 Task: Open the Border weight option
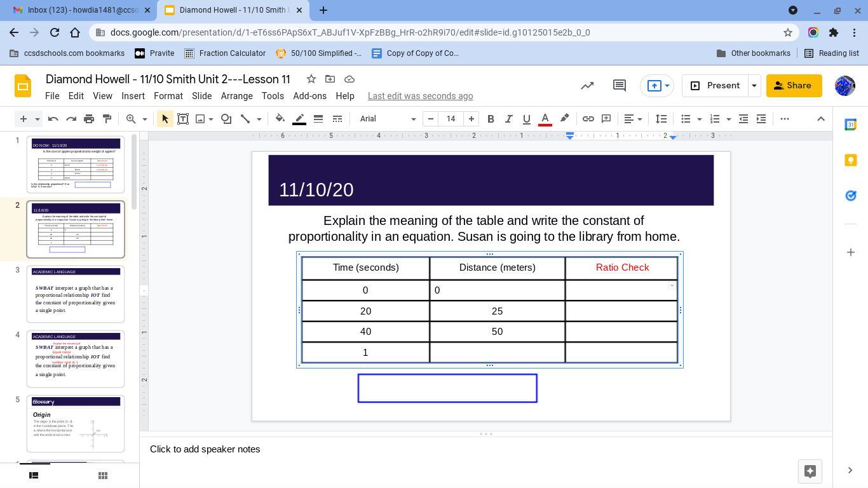coord(318,119)
